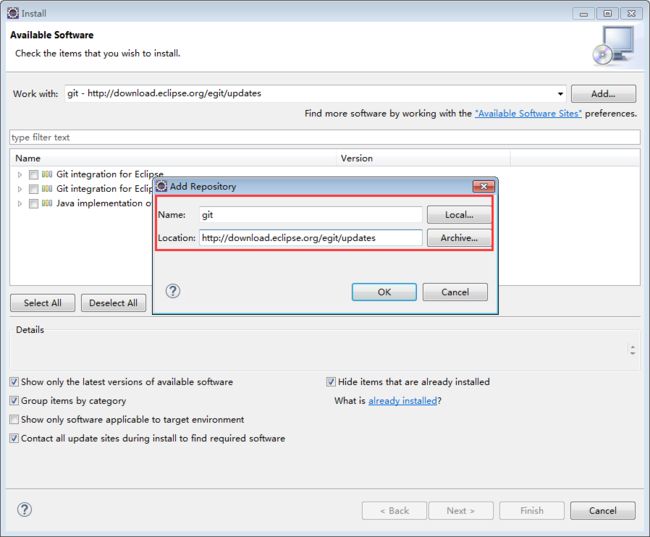Open the already installed link

click(x=403, y=401)
